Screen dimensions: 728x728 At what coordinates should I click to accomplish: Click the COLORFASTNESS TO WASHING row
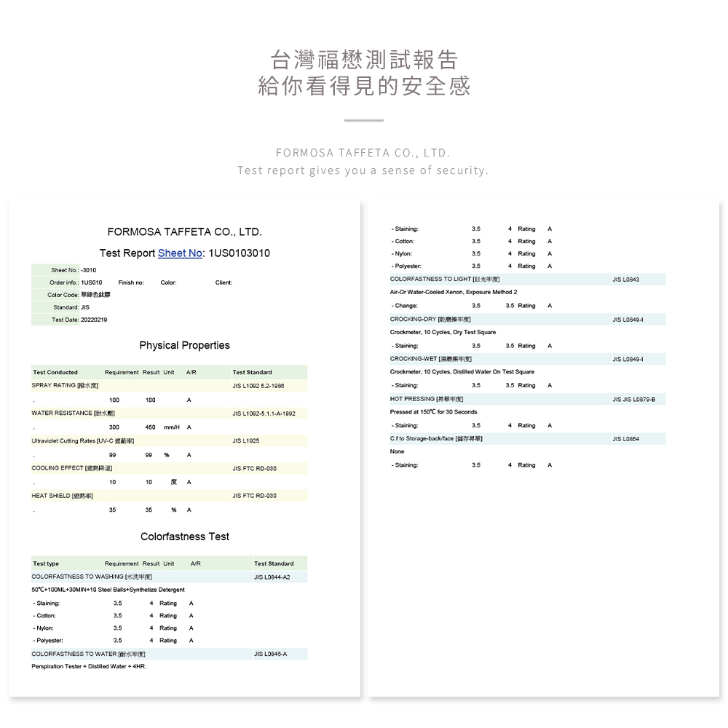[169, 577]
